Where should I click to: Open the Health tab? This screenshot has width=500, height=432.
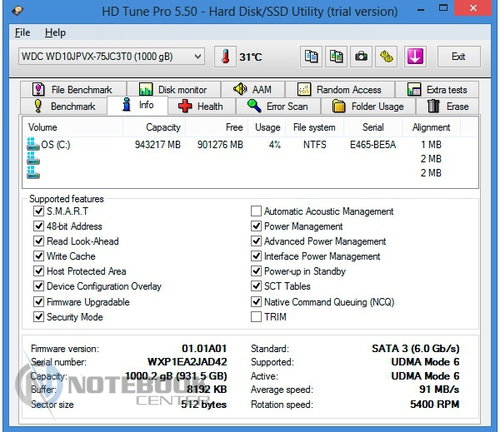202,106
